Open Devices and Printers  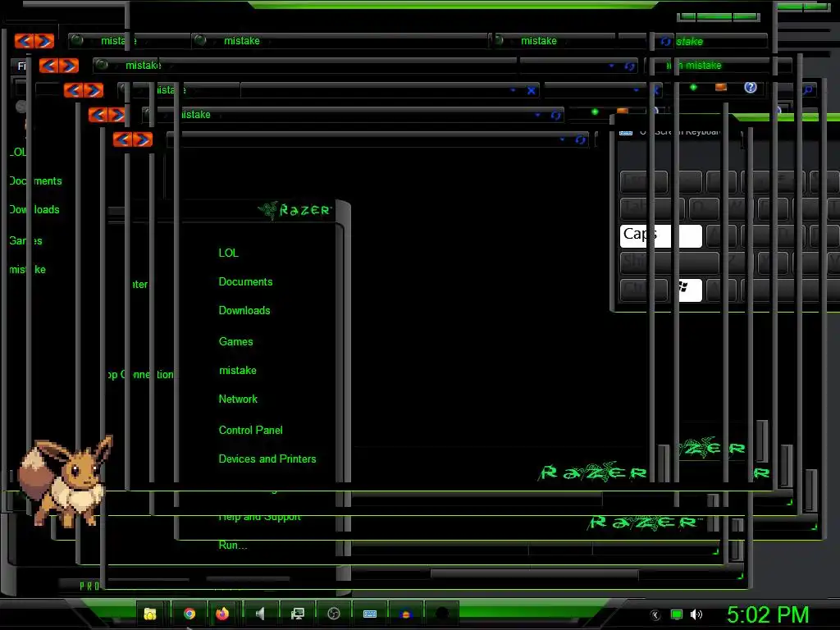[x=267, y=459]
